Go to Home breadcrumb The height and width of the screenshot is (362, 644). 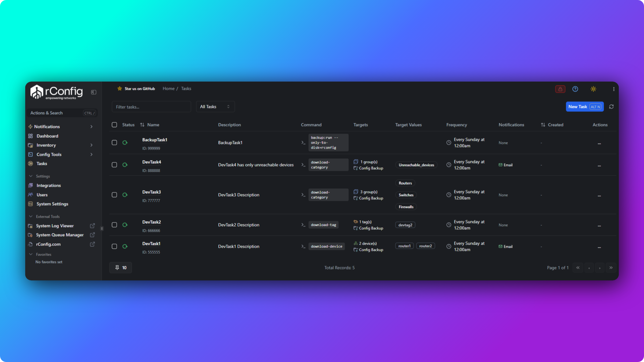[169, 88]
